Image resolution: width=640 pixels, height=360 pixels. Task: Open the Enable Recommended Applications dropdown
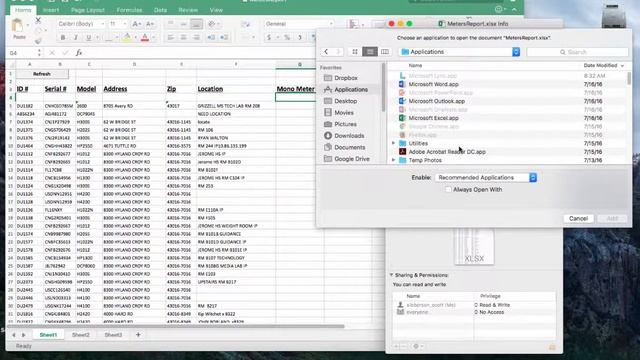485,178
